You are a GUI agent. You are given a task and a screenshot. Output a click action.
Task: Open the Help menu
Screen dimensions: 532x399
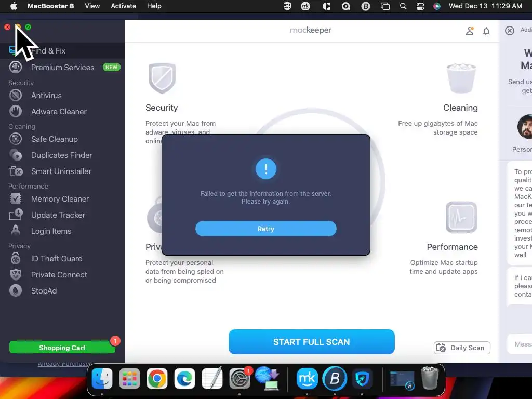coord(154,6)
